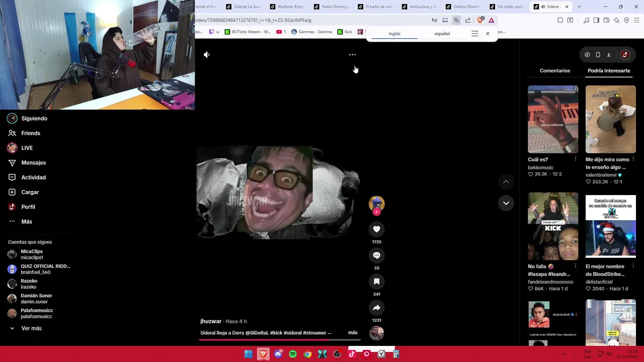Open the 'Cuál es?' video thumbnail
Screen dimensions: 644x362
(553, 119)
